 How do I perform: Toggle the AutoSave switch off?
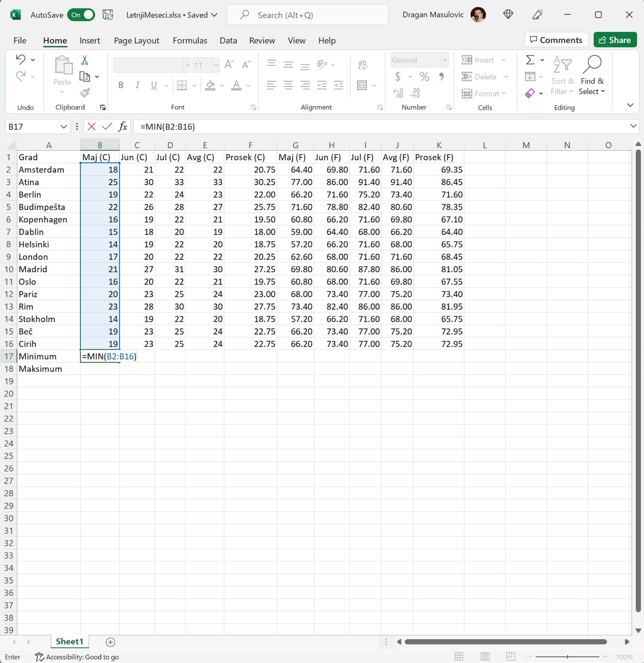click(x=81, y=15)
